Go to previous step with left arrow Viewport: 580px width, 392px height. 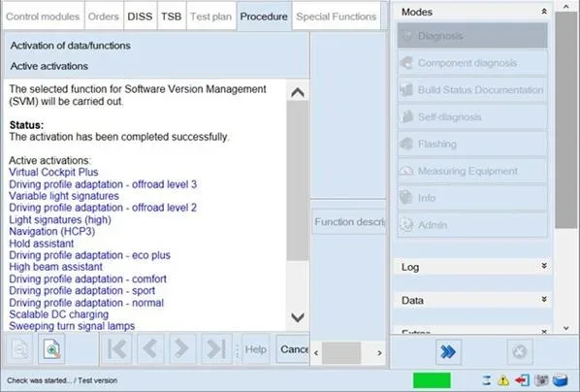pyautogui.click(x=150, y=349)
